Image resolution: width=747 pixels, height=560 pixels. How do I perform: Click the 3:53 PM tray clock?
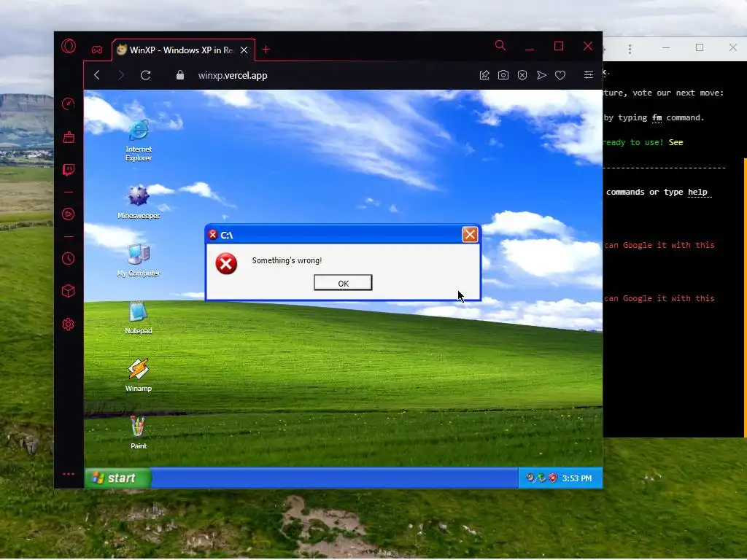pos(577,478)
